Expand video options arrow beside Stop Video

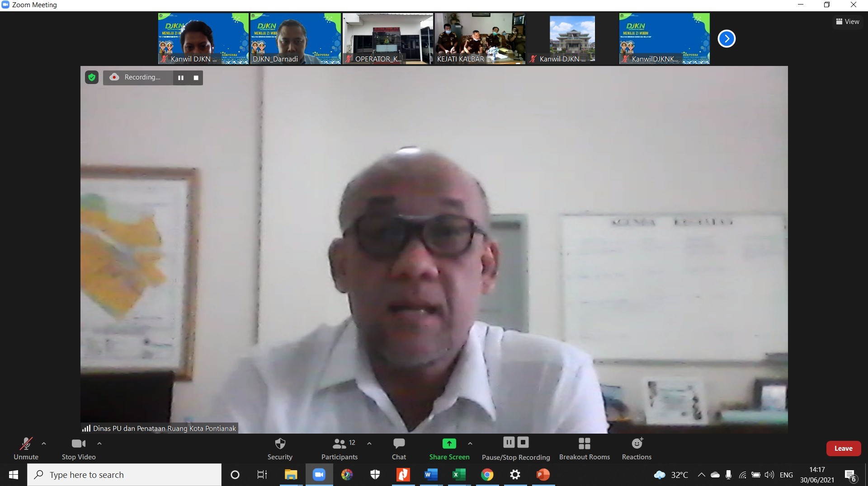pos(99,444)
